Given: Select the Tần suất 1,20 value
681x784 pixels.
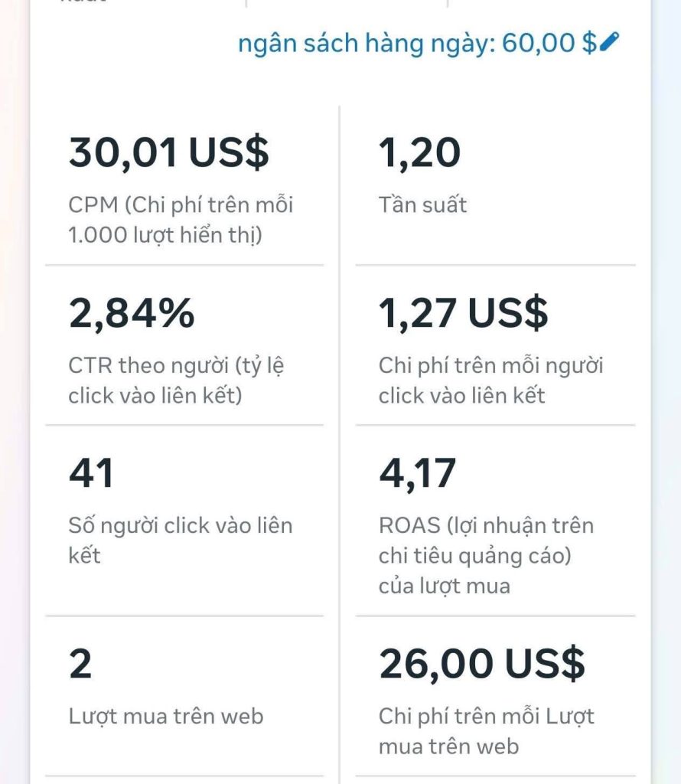Looking at the screenshot, I should pos(419,152).
